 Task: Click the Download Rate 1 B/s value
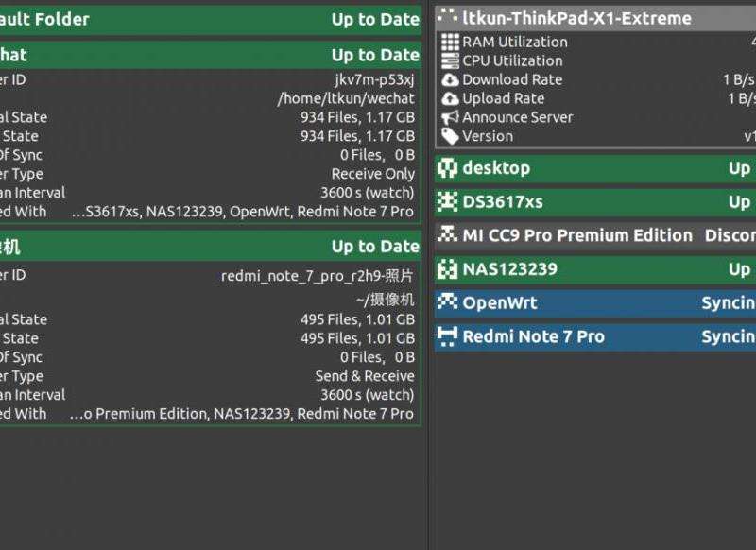(x=739, y=79)
